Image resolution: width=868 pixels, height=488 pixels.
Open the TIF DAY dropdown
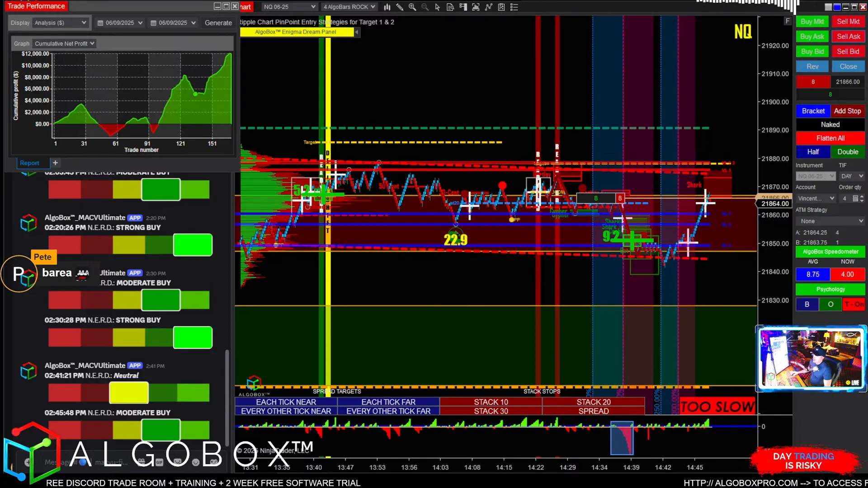pos(852,176)
